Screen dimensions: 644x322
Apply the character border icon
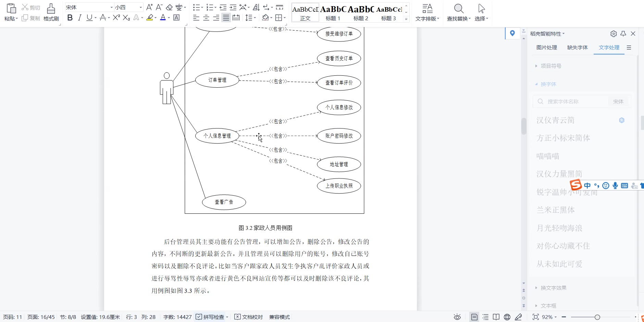pyautogui.click(x=176, y=18)
